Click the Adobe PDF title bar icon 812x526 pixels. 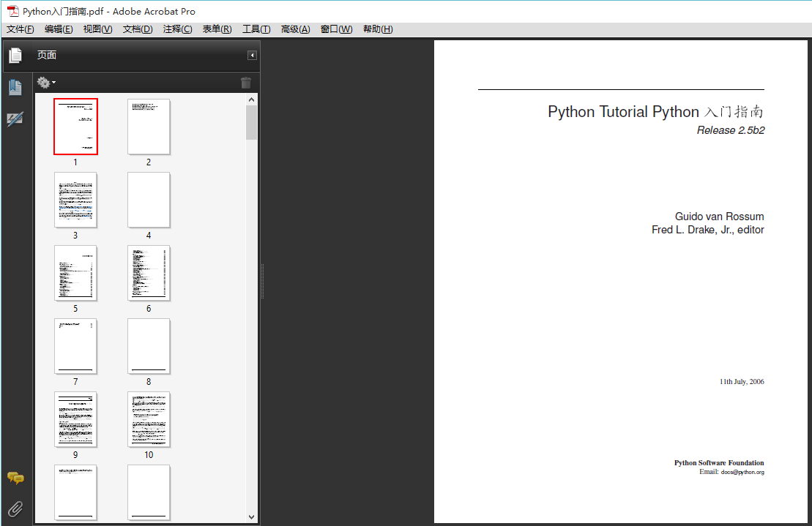pos(12,11)
